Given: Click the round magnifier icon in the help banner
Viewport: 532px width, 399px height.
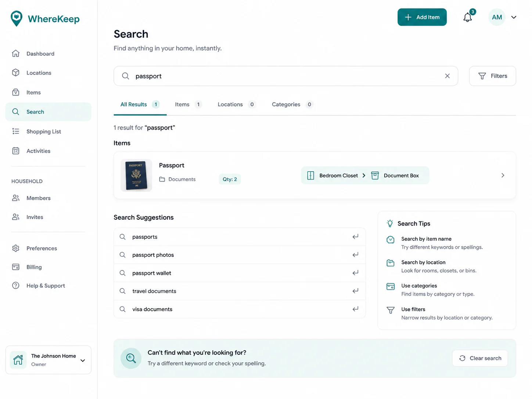Looking at the screenshot, I should coord(131,358).
